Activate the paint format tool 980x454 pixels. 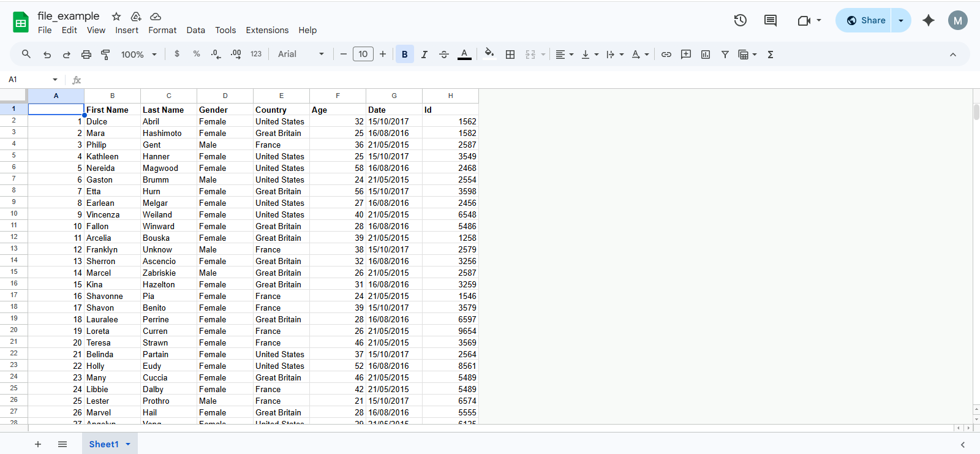105,55
